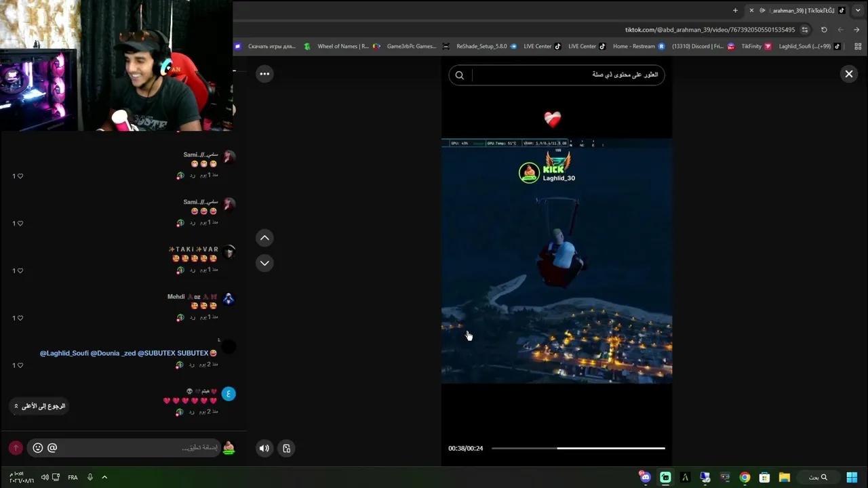Click the right-pointing browser navigation arrow
This screenshot has height=488, width=868.
pos(857,30)
